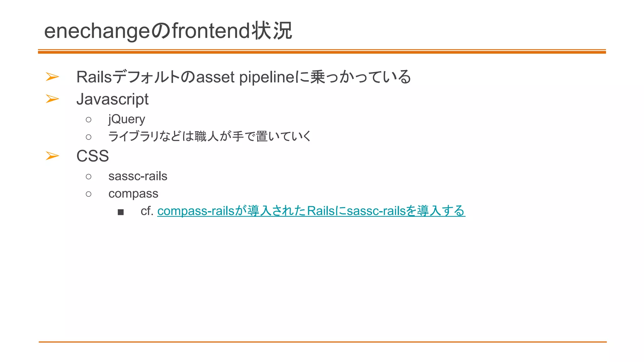This screenshot has height=362, width=644.
Task: Click the cf. text before the link
Action: click(x=147, y=211)
